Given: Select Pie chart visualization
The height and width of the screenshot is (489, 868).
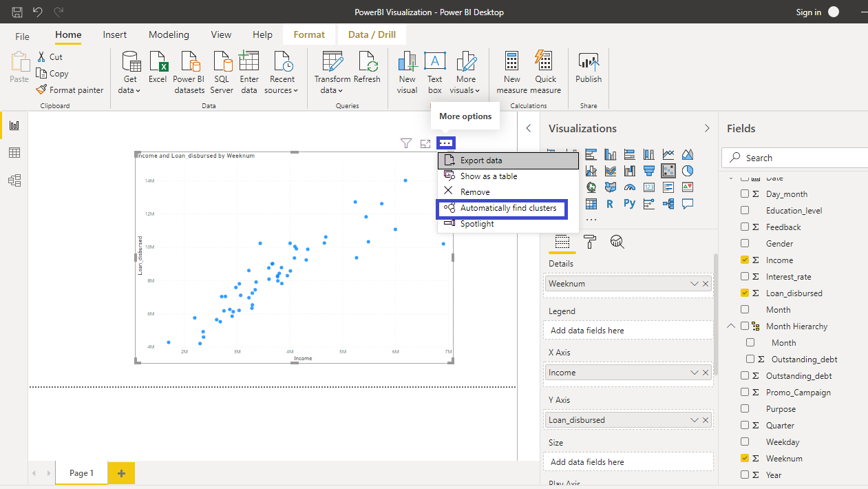Looking at the screenshot, I should click(687, 171).
